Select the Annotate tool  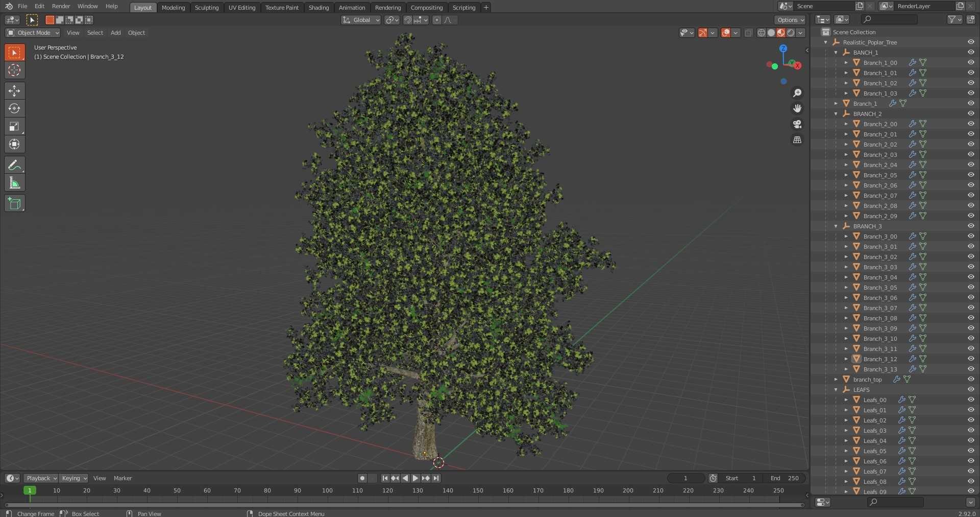tap(14, 165)
